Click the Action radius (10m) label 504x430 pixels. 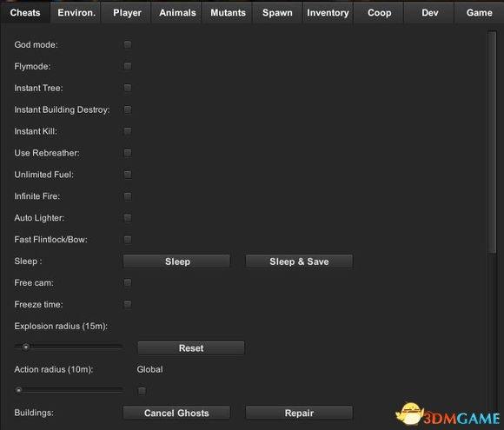click(54, 369)
